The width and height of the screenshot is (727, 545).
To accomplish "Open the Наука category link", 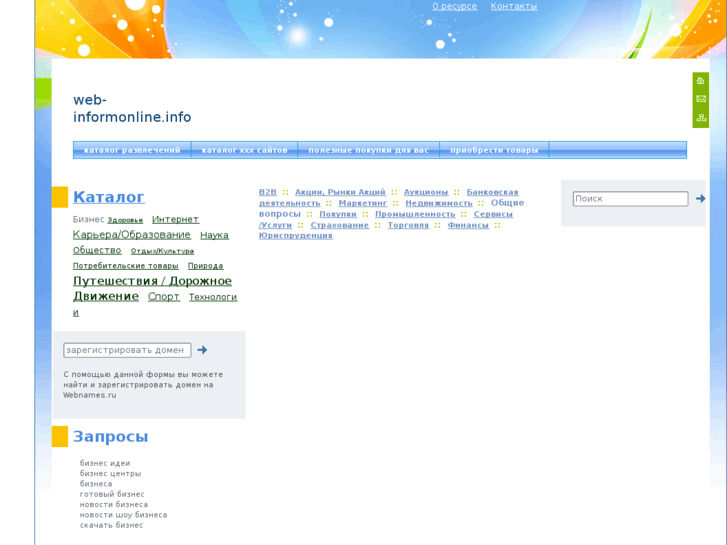I will [x=214, y=235].
